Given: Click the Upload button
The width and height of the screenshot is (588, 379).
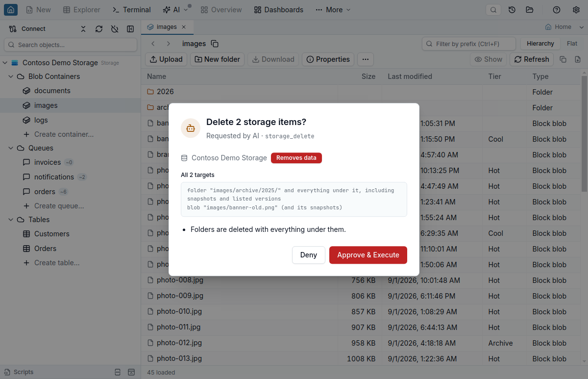Looking at the screenshot, I should tap(166, 59).
